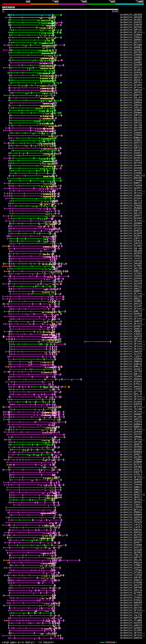Select hit label UniRef100_B9SMV7
Screen dimensions: 146x644
(131, 326)
